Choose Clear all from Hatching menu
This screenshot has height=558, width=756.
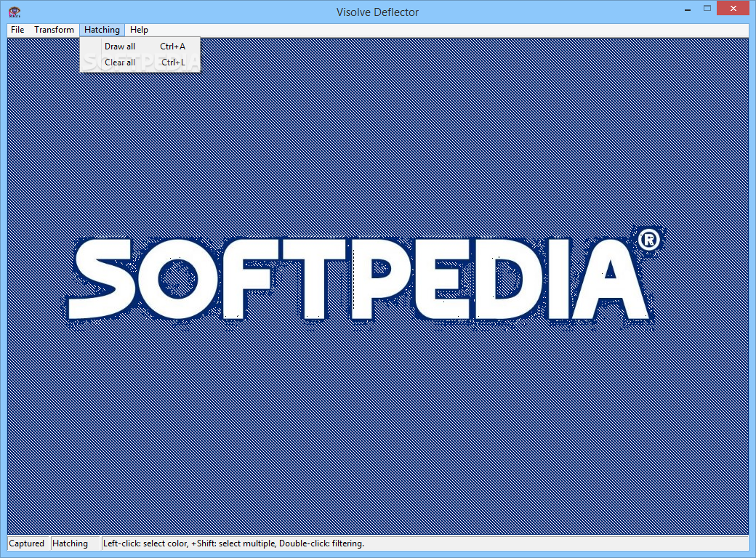[140, 62]
